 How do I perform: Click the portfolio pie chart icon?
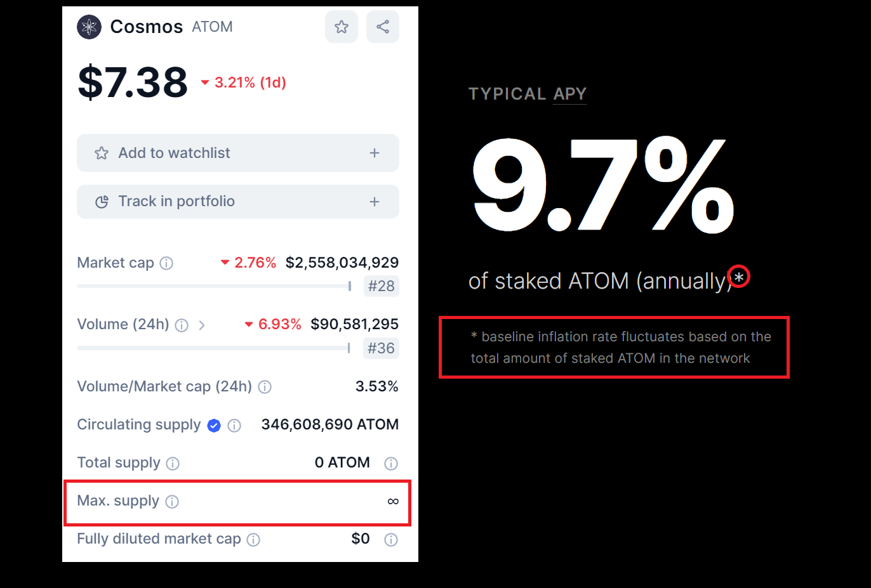coord(102,201)
